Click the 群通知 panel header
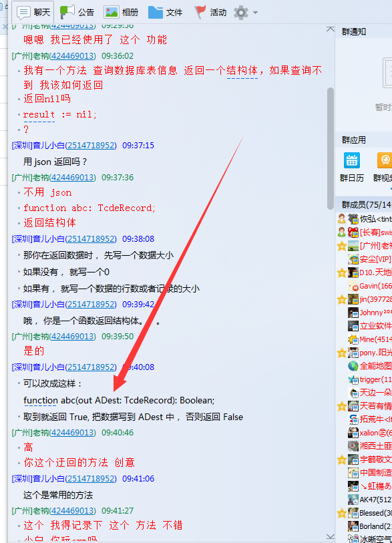Image resolution: width=392 pixels, height=543 pixels. 363,31
